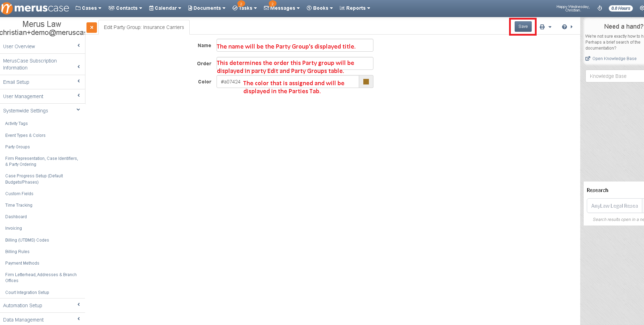Start the timer stopwatch icon
The image size is (644, 325).
[x=600, y=8]
